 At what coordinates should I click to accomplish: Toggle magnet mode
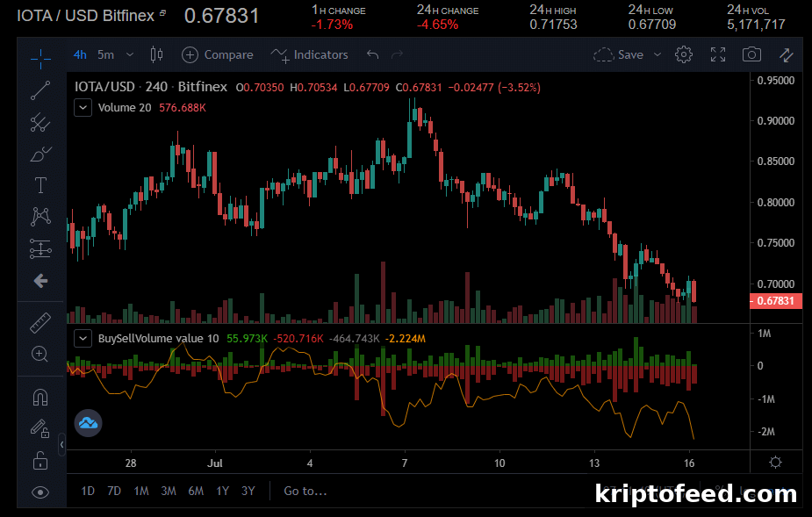pos(40,398)
